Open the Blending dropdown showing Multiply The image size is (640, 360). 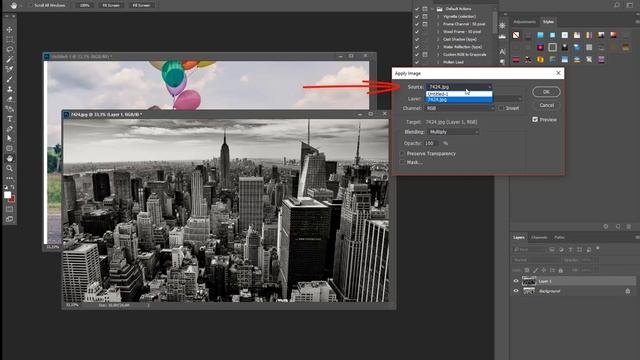[x=453, y=132]
